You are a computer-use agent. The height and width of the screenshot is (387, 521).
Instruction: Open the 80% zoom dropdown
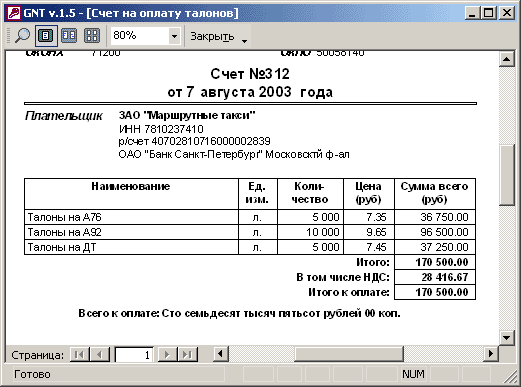click(x=174, y=35)
